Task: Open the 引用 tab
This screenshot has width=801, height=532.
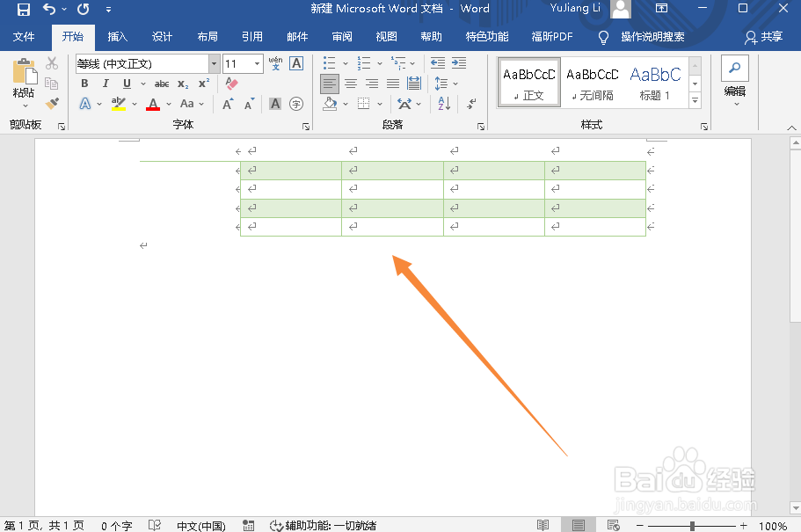Action: (x=251, y=37)
